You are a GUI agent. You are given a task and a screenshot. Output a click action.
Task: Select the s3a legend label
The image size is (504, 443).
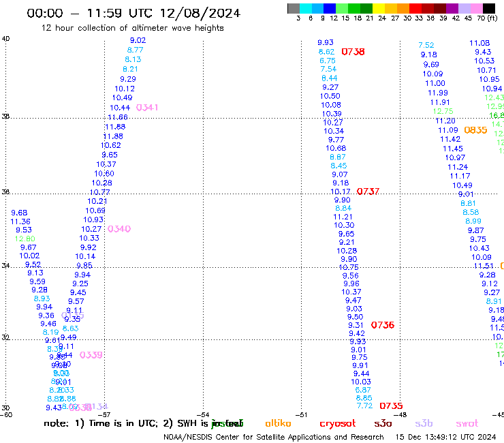[x=383, y=424]
